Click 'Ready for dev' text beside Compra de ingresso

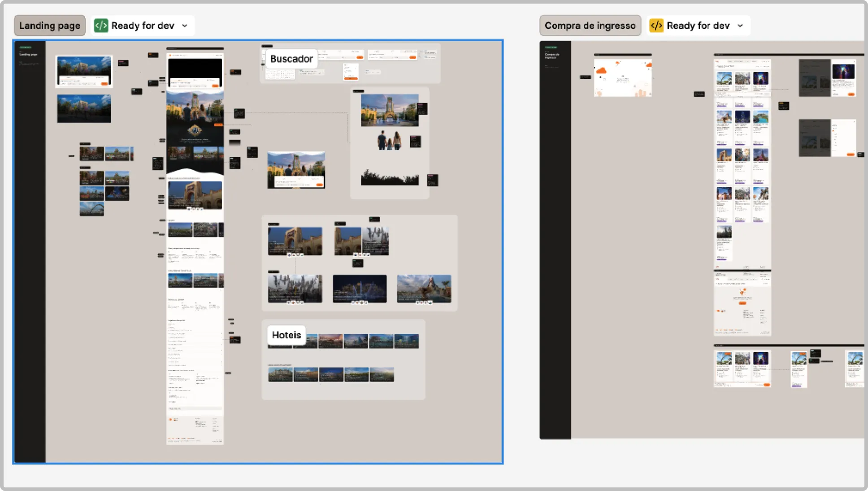click(698, 26)
